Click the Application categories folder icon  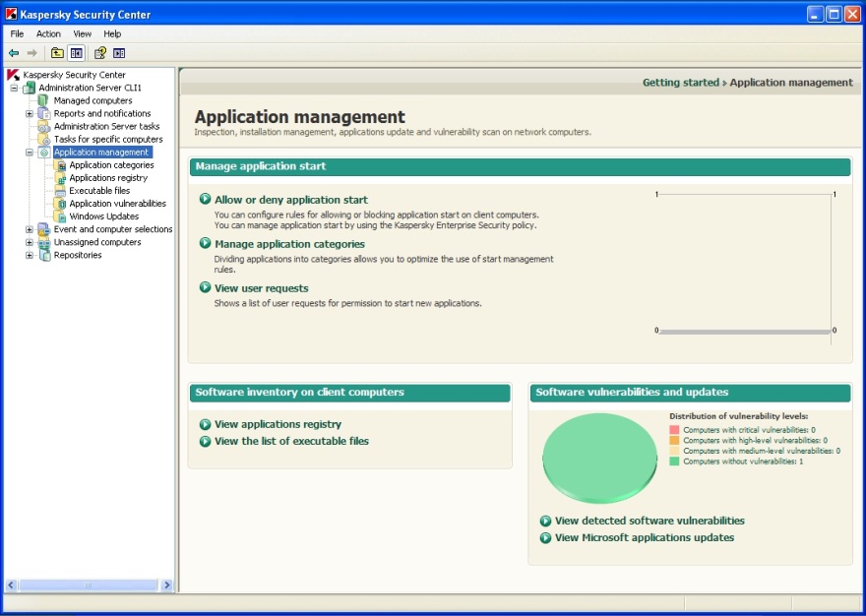click(60, 165)
